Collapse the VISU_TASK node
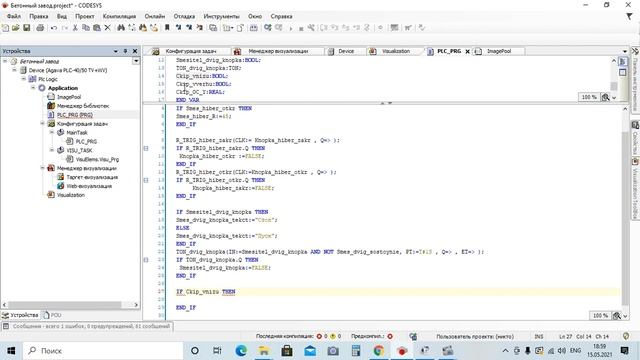The height and width of the screenshot is (360, 640). pyautogui.click(x=52, y=150)
